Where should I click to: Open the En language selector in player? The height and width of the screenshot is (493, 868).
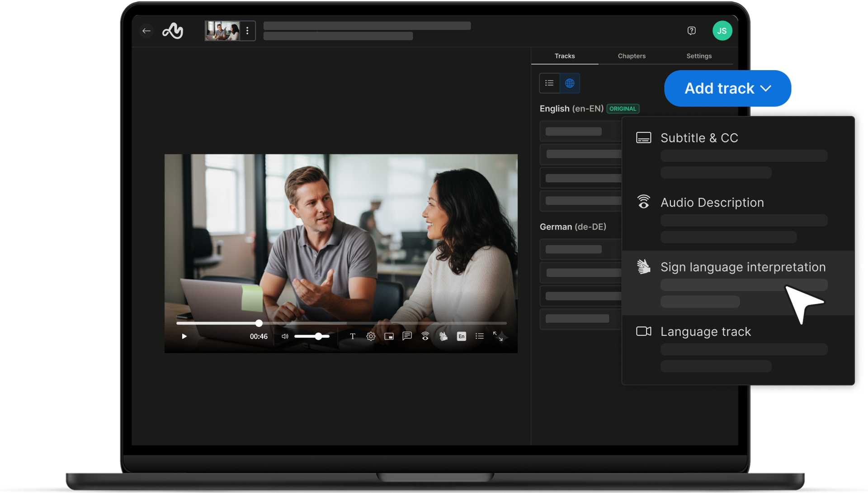coord(461,336)
